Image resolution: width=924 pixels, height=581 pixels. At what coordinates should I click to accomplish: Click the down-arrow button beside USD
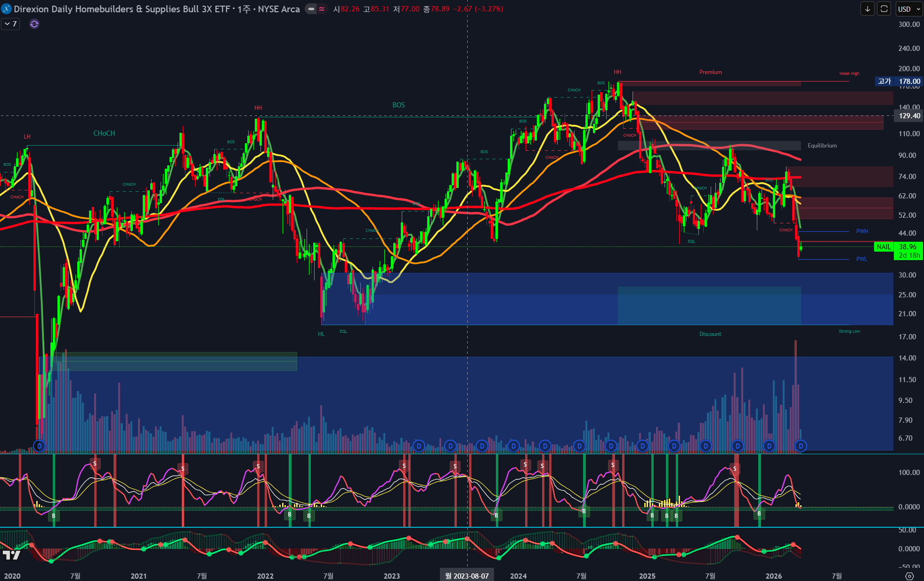point(867,9)
